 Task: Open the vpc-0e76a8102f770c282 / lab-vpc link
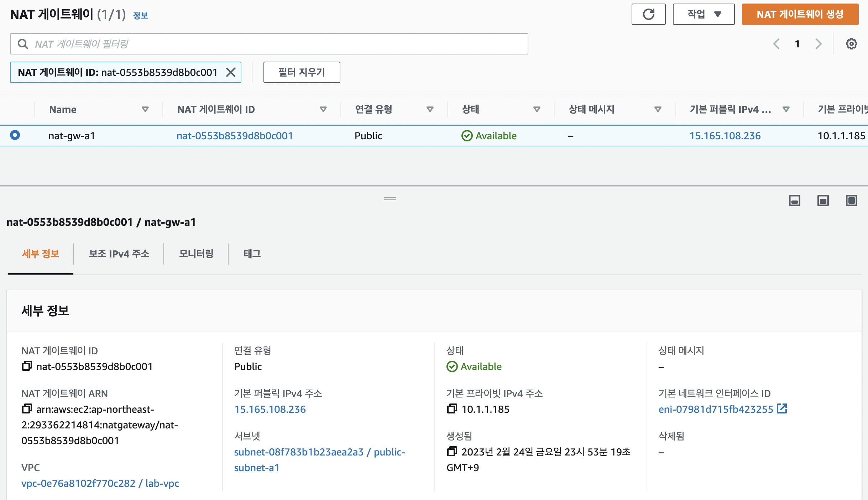(x=100, y=483)
